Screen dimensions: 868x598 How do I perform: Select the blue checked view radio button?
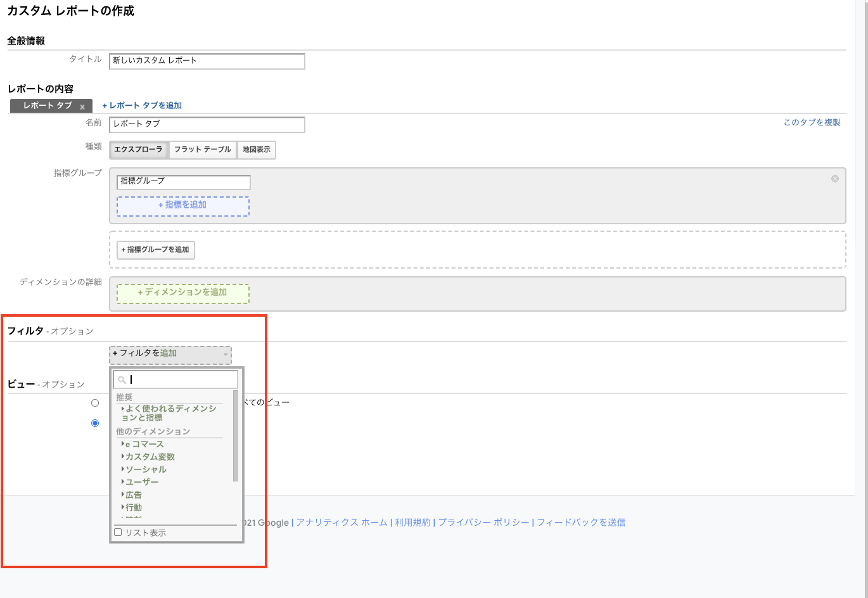(95, 423)
